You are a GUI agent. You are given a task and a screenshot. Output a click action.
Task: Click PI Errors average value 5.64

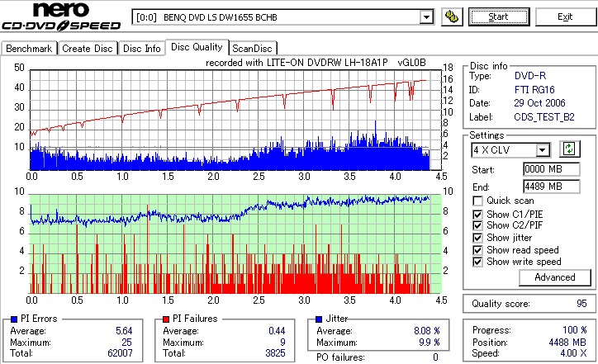click(x=124, y=331)
